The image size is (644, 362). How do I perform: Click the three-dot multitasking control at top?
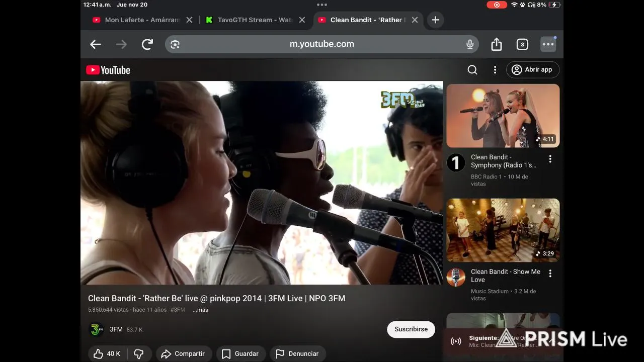tap(322, 5)
